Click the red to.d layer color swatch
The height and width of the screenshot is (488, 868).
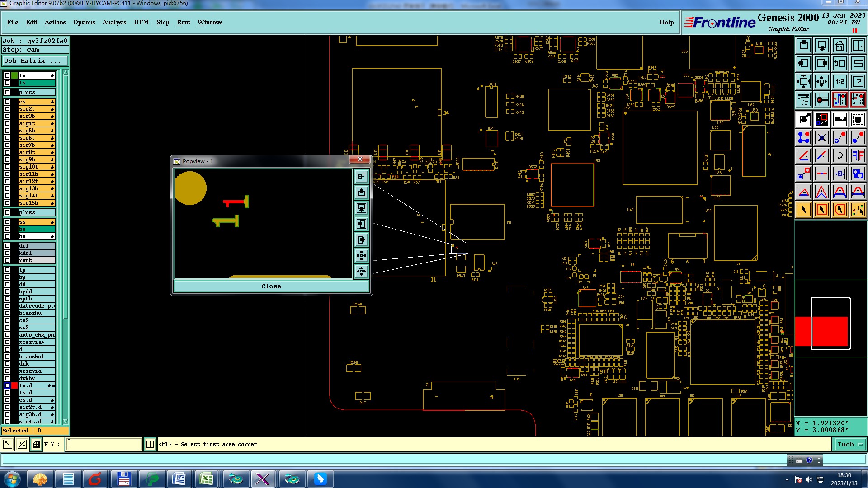coord(14,385)
